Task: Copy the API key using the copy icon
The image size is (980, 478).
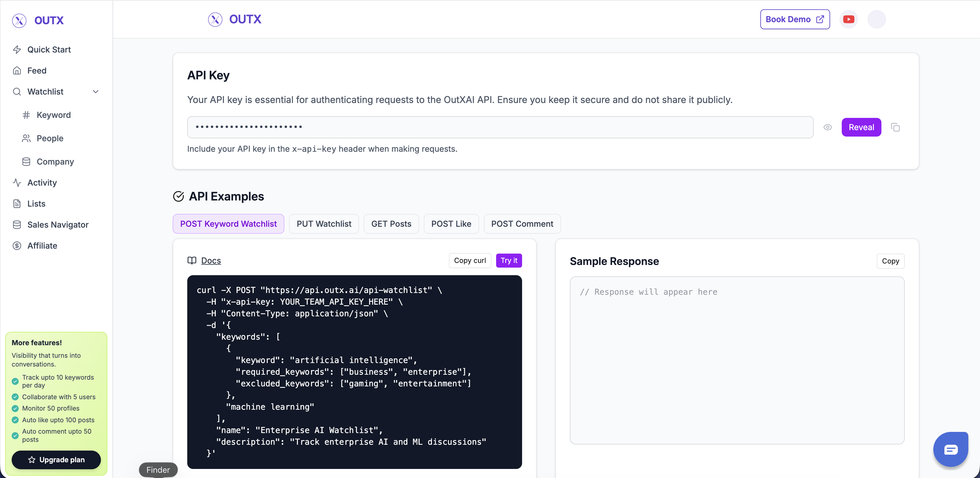Action: [x=896, y=127]
